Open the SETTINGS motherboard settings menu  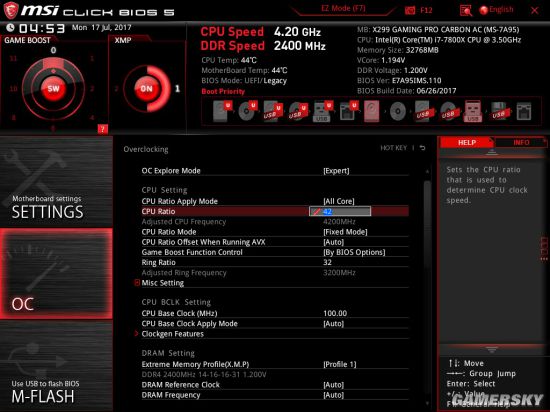(56, 182)
